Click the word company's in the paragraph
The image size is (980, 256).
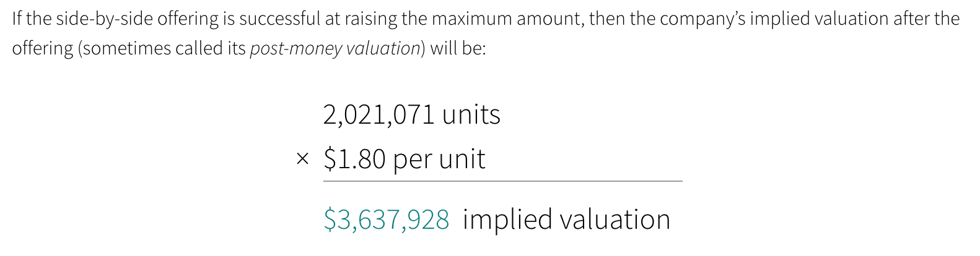(703, 19)
